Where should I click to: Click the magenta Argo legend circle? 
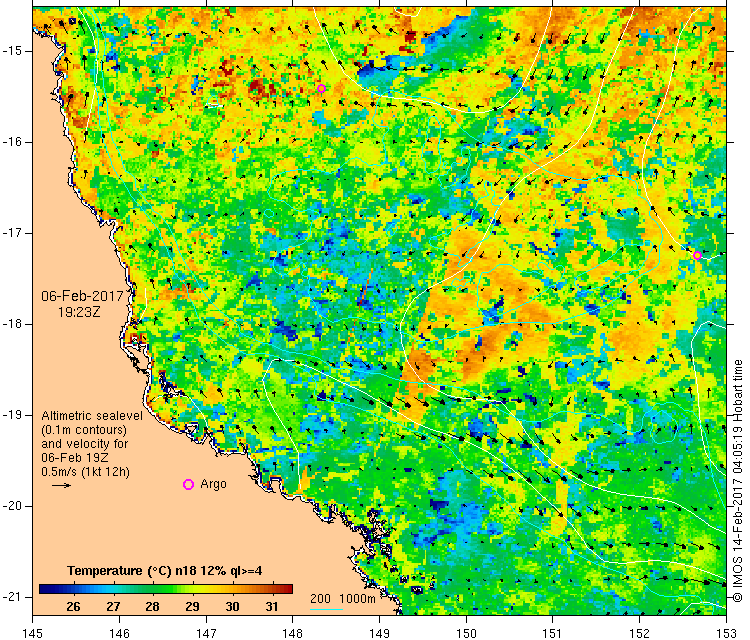[188, 485]
